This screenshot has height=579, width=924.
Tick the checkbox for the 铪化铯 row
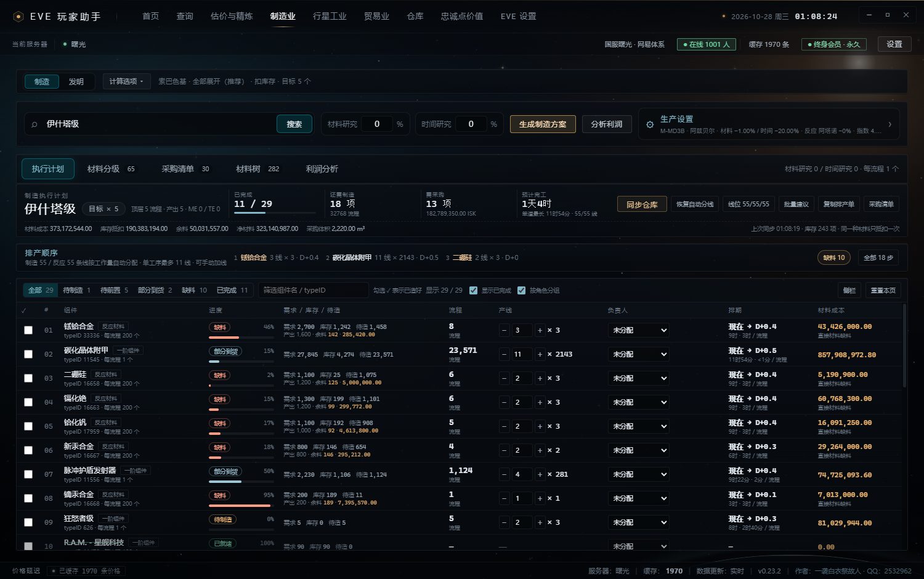pyautogui.click(x=28, y=402)
